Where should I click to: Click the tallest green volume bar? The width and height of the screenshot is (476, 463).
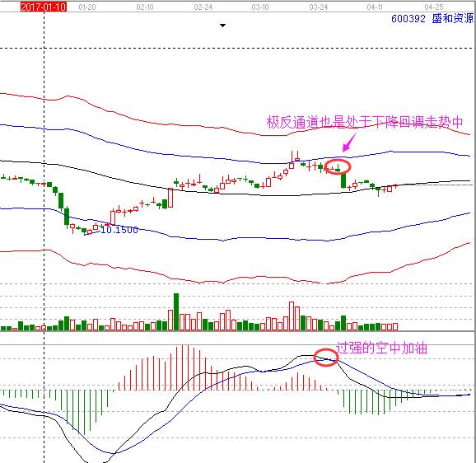click(176, 311)
